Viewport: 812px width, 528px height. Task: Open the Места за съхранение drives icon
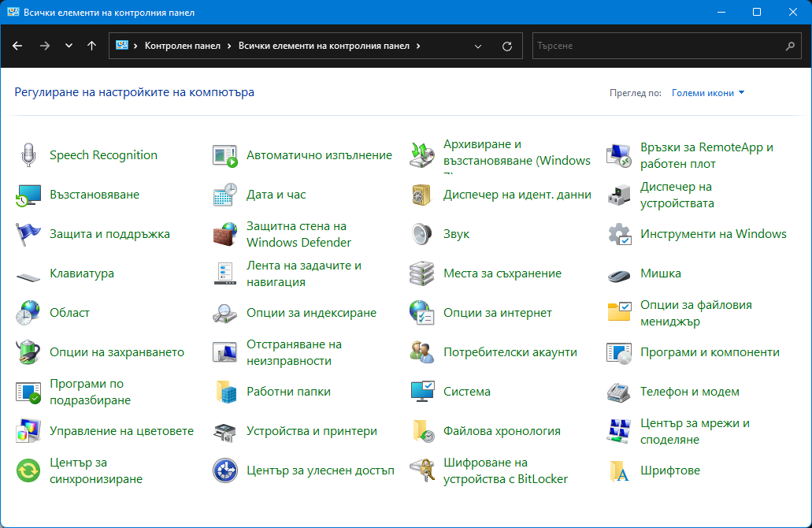(x=422, y=273)
